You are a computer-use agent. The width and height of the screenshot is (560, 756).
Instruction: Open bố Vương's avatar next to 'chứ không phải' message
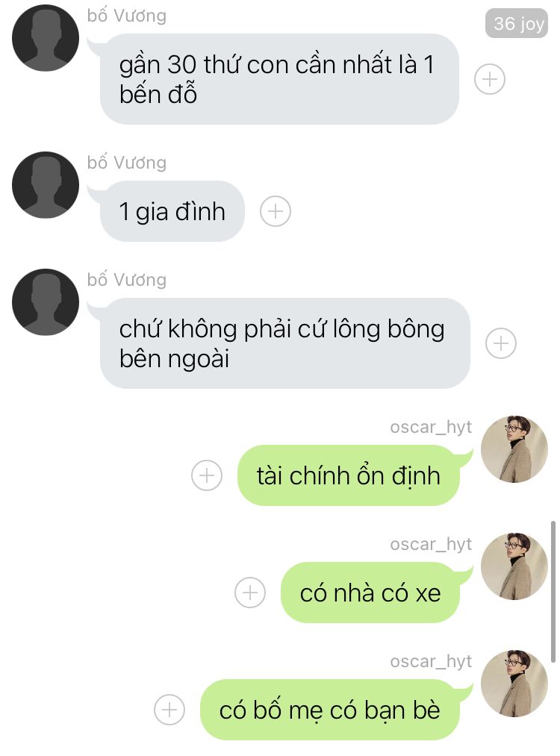pos(46,302)
